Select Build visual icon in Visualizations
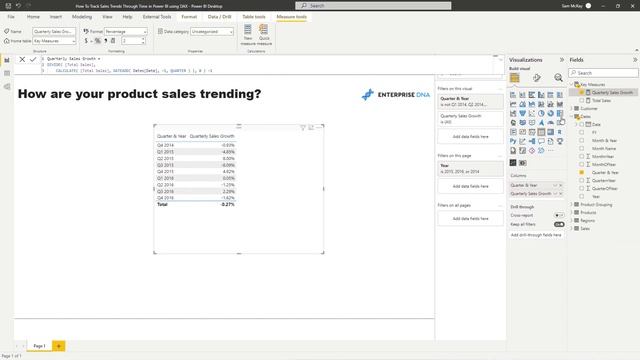Viewport: 640px width, 360px height. click(x=514, y=78)
